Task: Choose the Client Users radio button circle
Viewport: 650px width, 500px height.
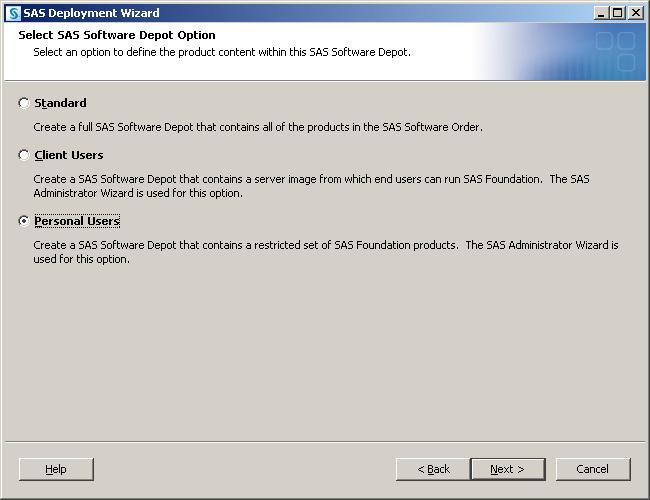Action: coord(24,155)
